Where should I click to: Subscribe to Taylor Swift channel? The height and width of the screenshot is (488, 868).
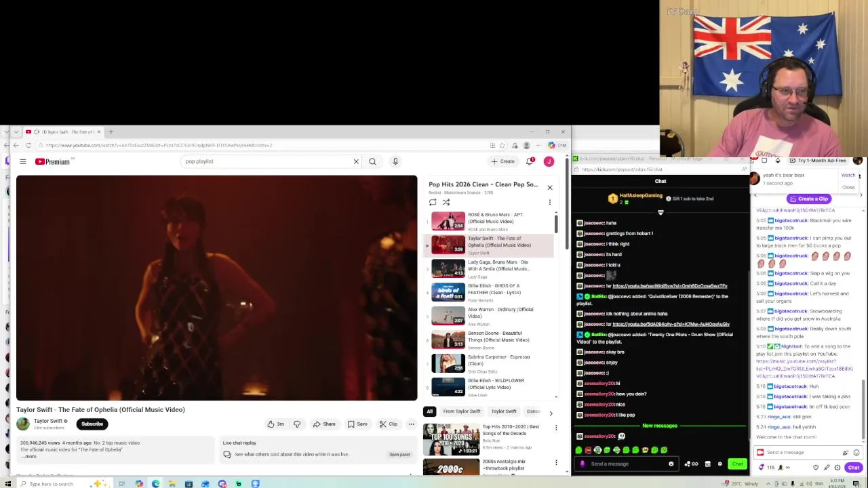pos(92,424)
